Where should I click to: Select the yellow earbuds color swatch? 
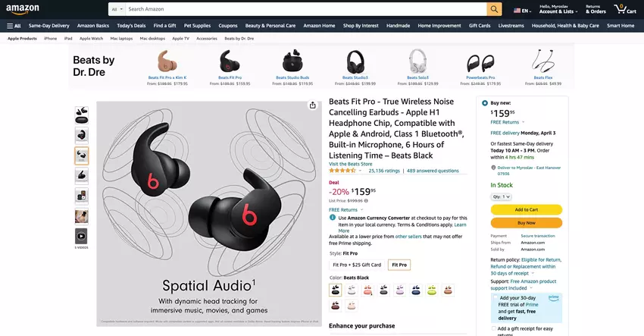point(432,290)
